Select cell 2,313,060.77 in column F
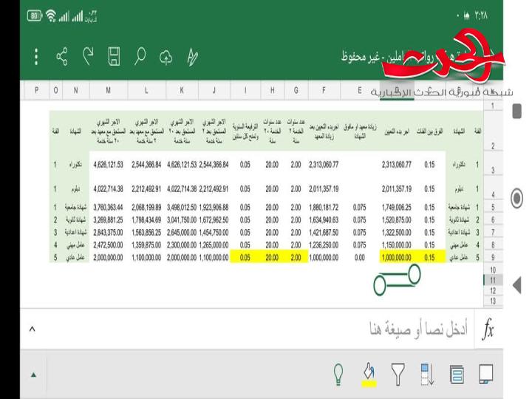Viewport: 532px width, 399px height. 324,165
